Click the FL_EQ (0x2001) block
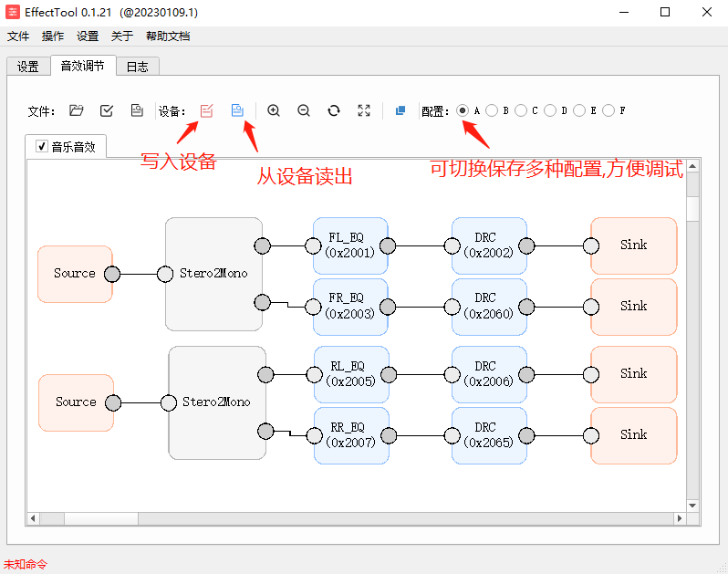Image resolution: width=728 pixels, height=574 pixels. pyautogui.click(x=350, y=245)
